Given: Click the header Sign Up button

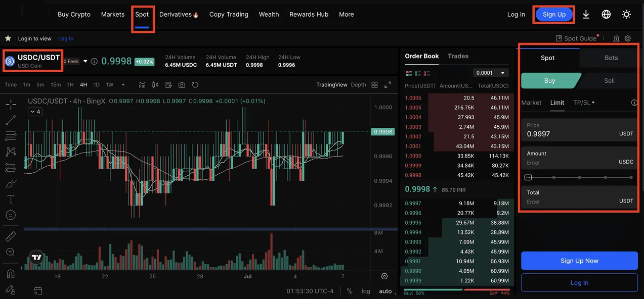Looking at the screenshot, I should tap(554, 15).
